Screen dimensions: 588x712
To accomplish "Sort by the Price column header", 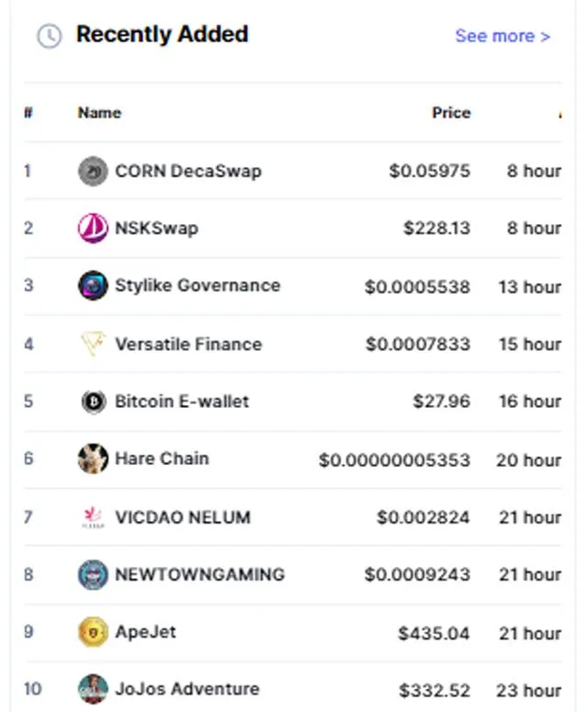I will (x=451, y=113).
